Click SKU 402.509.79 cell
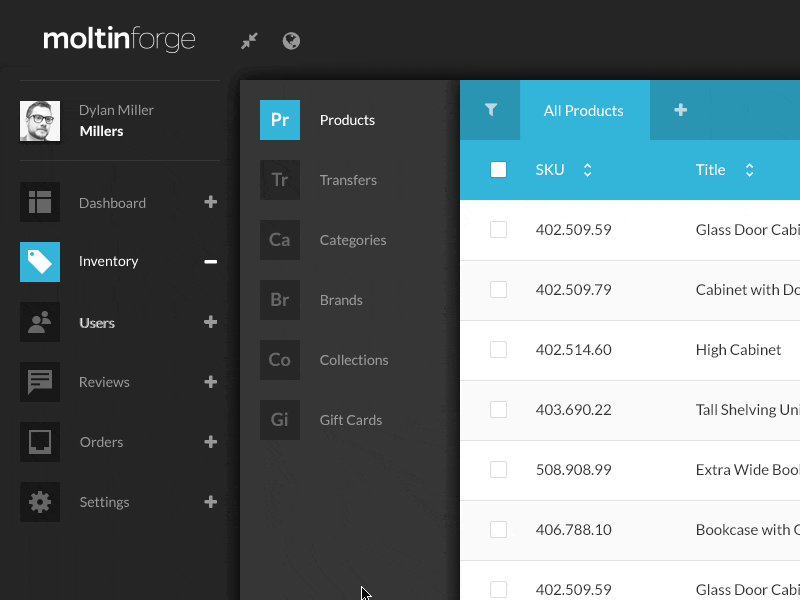Screen dimensions: 800x600 pyautogui.click(x=573, y=290)
